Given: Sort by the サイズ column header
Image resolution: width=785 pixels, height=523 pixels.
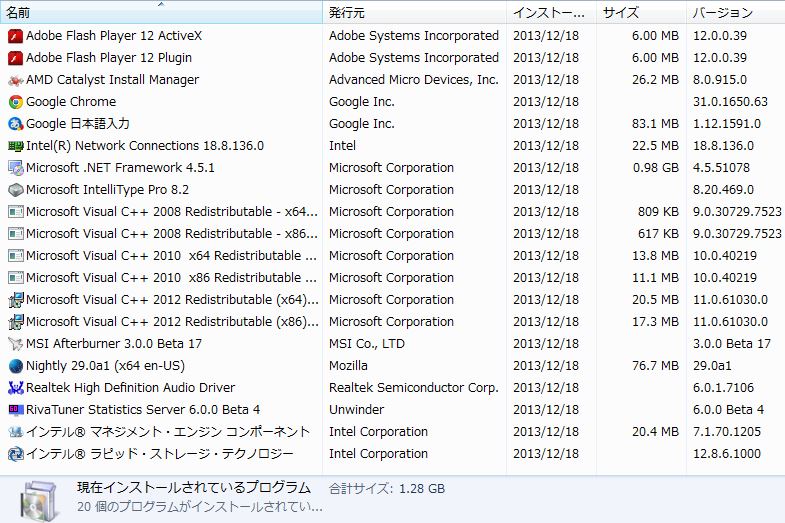Looking at the screenshot, I should (641, 13).
